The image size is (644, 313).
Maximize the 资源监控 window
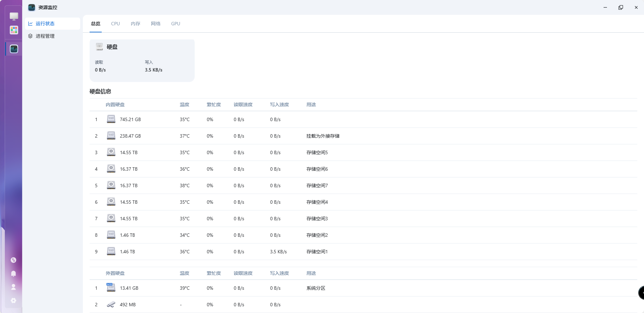[621, 7]
